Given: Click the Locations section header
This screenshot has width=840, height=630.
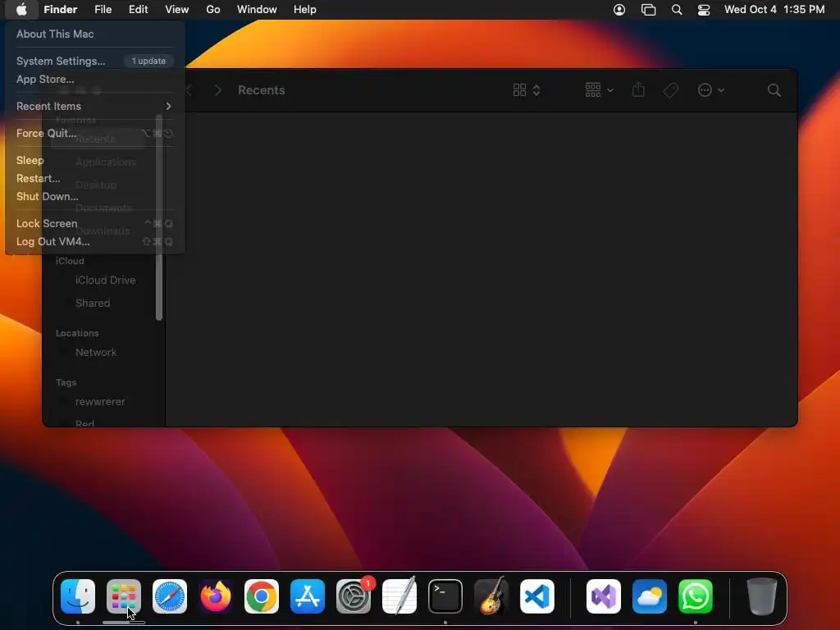Looking at the screenshot, I should coord(77,333).
